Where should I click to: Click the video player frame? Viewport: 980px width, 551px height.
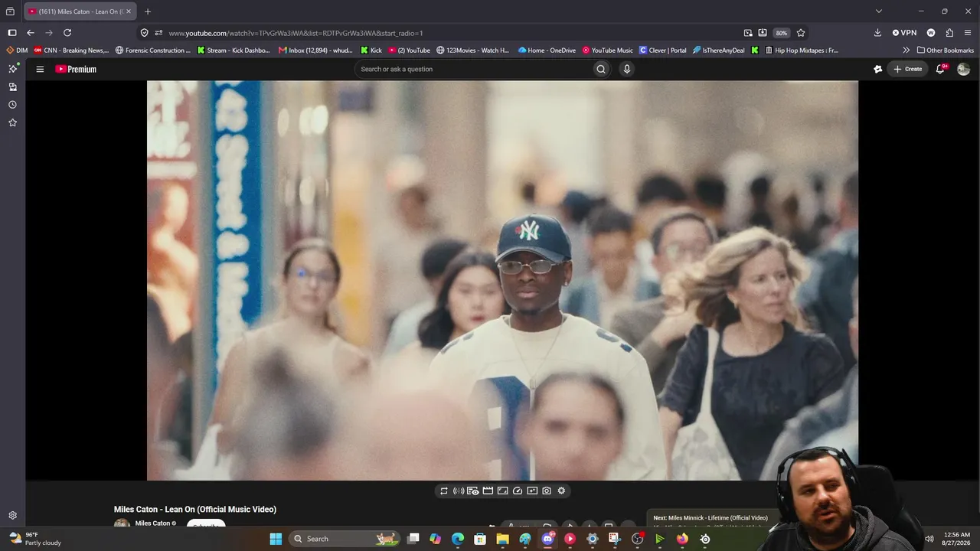point(502,280)
